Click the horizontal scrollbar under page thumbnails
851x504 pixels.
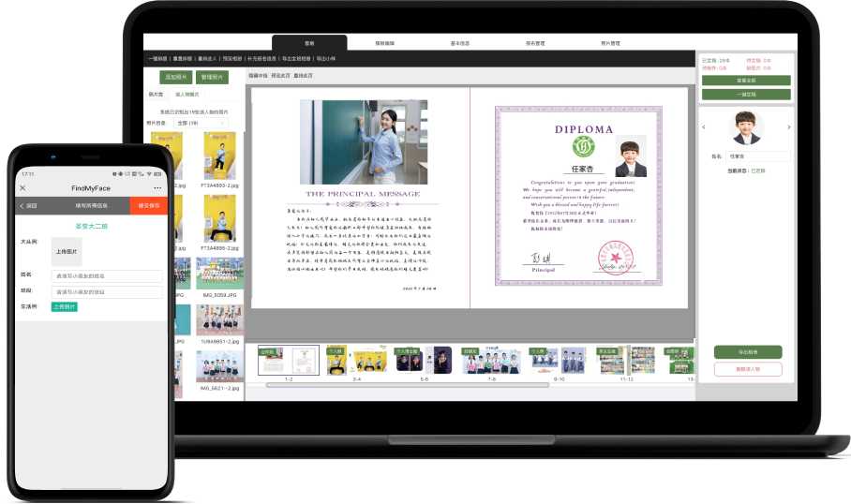(407, 385)
